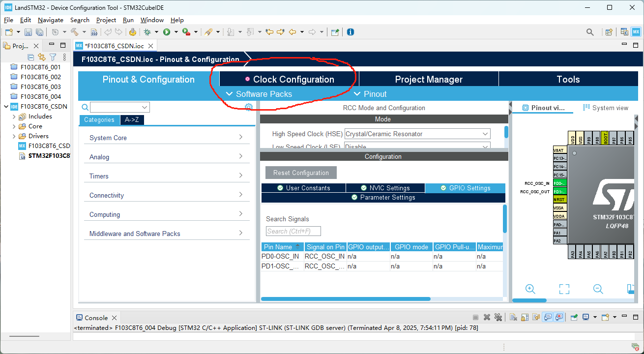Click the Pin Console icon
The width and height of the screenshot is (644, 354).
574,318
